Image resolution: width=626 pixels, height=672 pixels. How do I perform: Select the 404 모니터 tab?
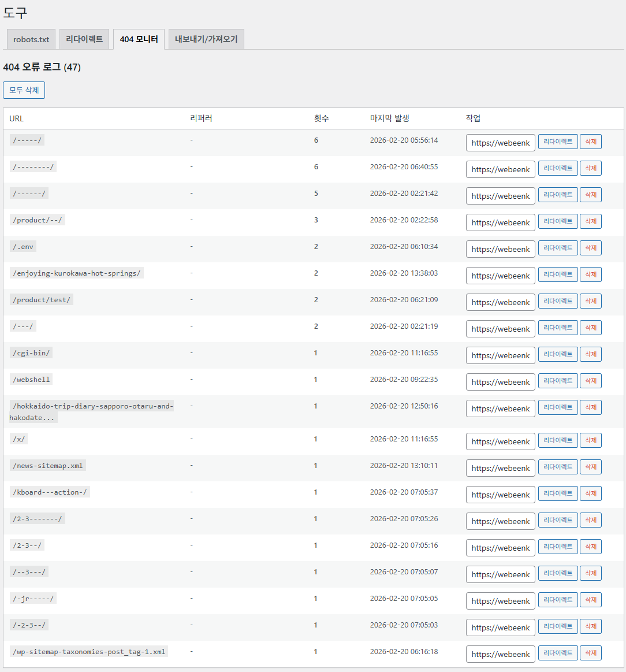coord(139,39)
